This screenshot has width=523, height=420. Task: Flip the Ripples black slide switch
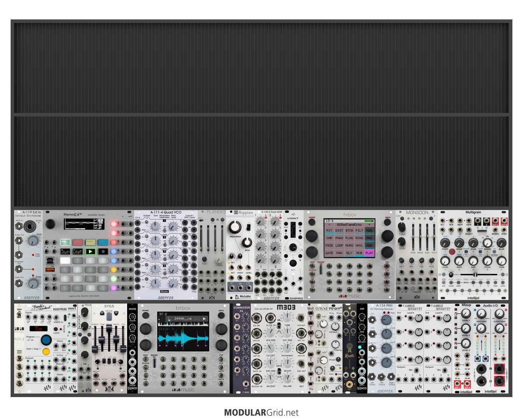pos(249,227)
